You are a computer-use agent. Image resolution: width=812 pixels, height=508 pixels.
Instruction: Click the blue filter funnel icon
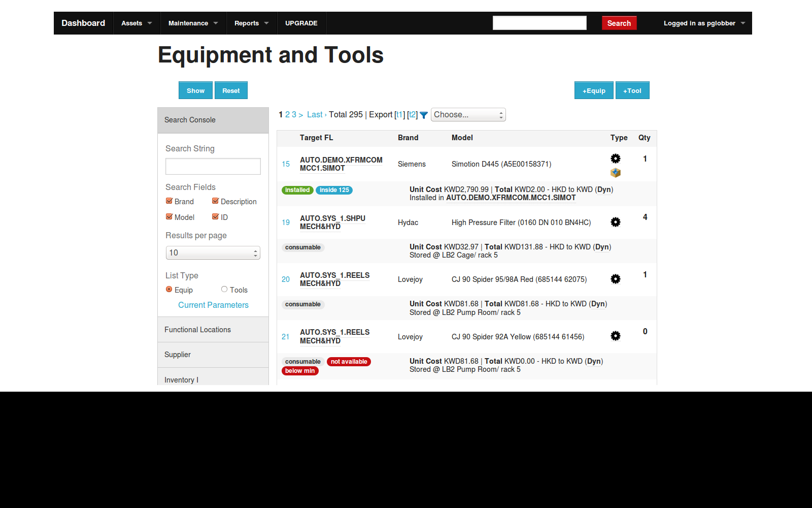(x=424, y=115)
